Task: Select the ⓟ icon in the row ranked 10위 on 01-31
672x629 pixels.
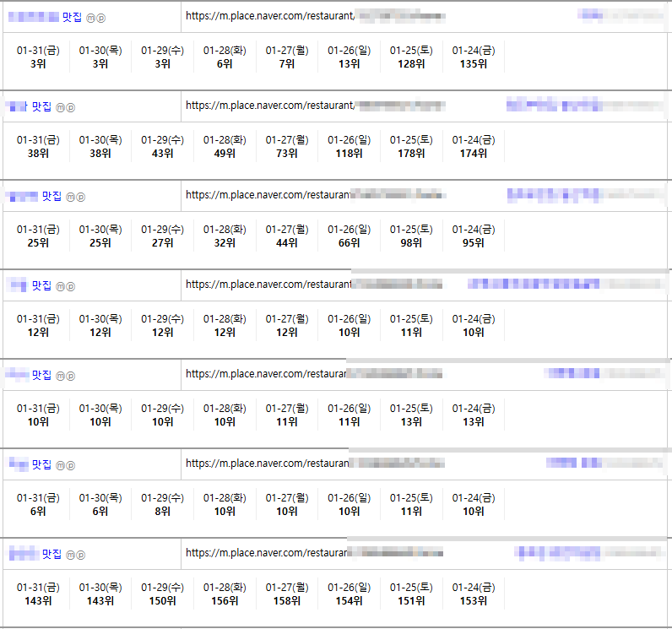Action: (71, 376)
